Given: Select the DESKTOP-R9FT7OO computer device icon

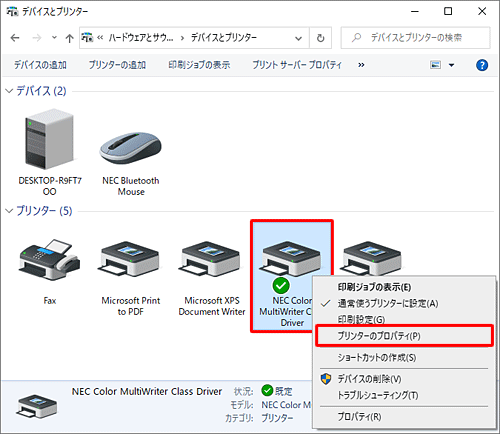Looking at the screenshot, I should coord(50,139).
